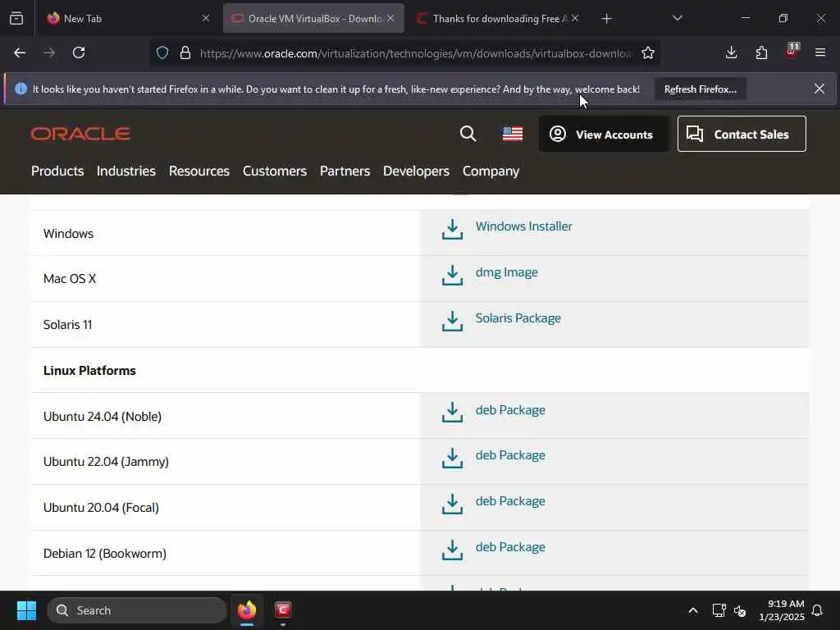Click download icon in Ubuntu 22.04 row
The height and width of the screenshot is (630, 840).
452,458
